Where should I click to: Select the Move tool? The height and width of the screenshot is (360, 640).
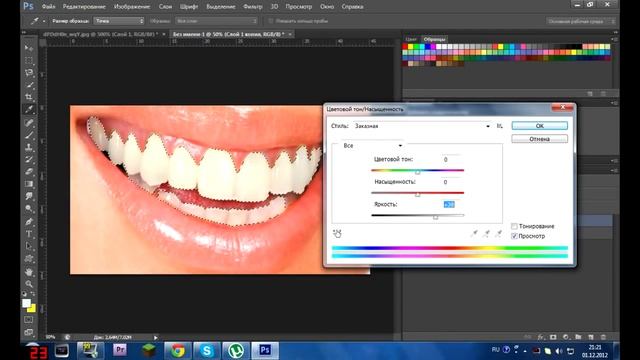(29, 48)
